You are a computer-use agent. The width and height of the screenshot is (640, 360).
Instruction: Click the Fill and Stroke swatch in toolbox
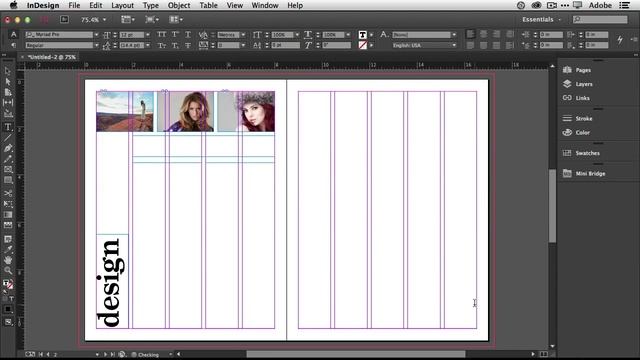(8, 284)
